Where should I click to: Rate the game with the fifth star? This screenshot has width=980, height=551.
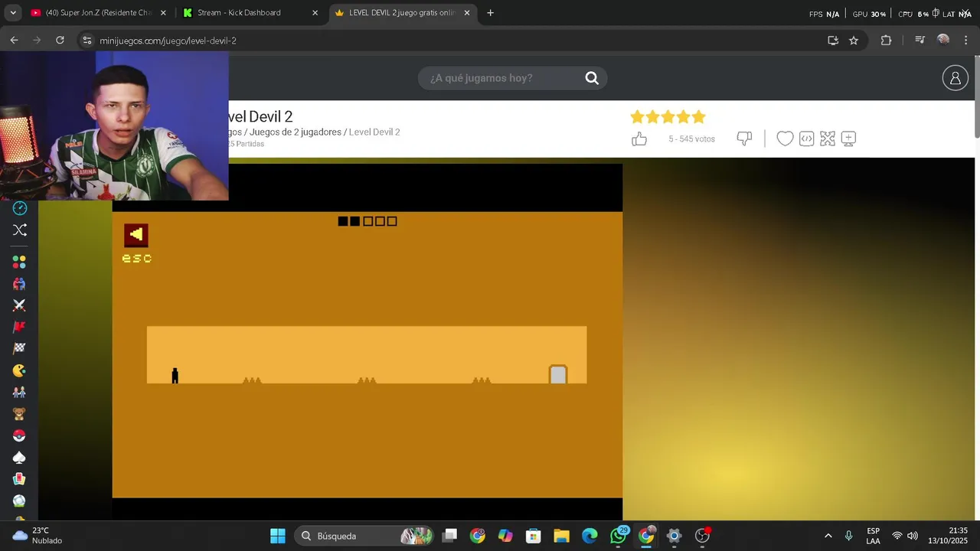(x=698, y=117)
